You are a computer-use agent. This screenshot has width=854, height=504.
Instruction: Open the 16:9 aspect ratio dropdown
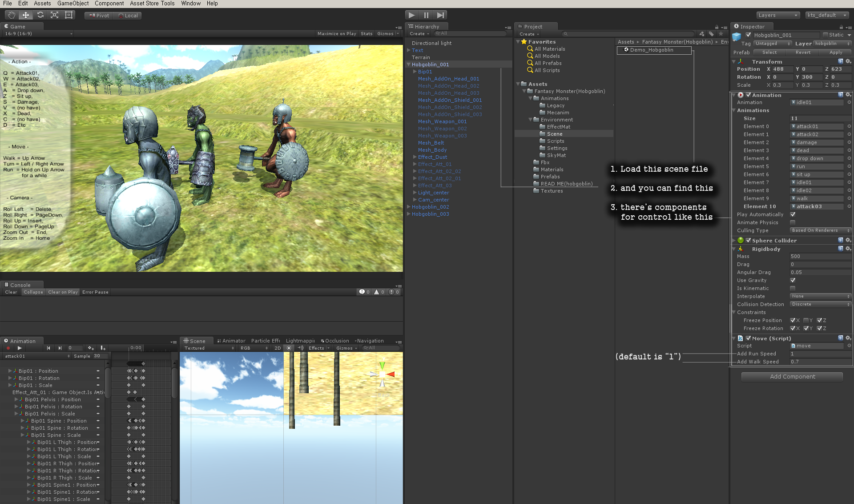click(38, 34)
